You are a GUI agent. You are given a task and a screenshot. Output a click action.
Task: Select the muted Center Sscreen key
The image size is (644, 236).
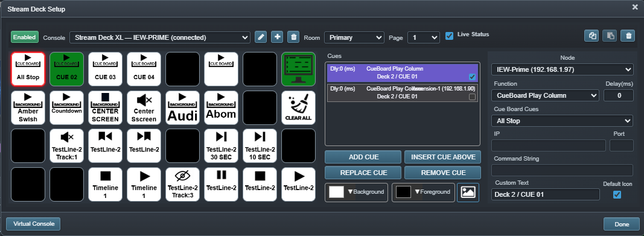coord(144,107)
